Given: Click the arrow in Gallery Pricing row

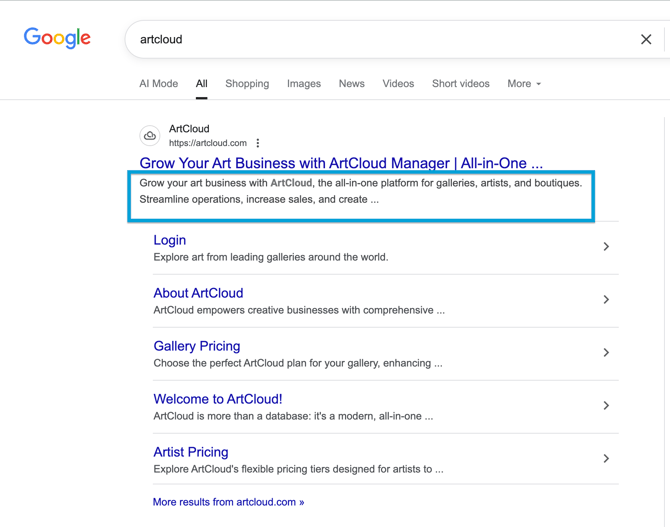Looking at the screenshot, I should (x=606, y=353).
